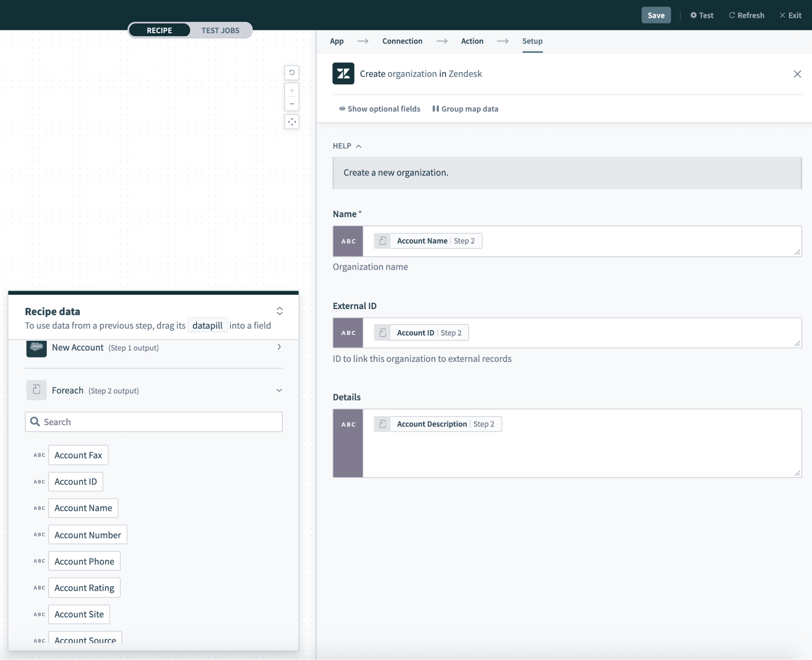This screenshot has height=660, width=812.
Task: Click the Search field in Recipe data panel
Action: point(154,422)
